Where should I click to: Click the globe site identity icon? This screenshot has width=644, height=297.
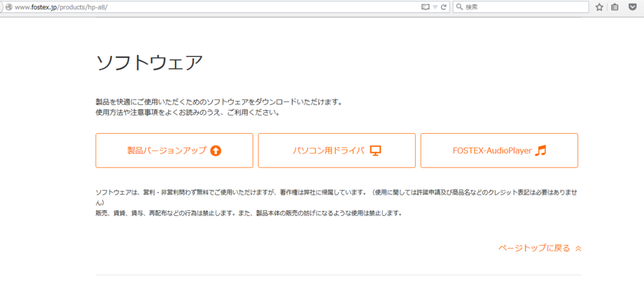click(8, 8)
